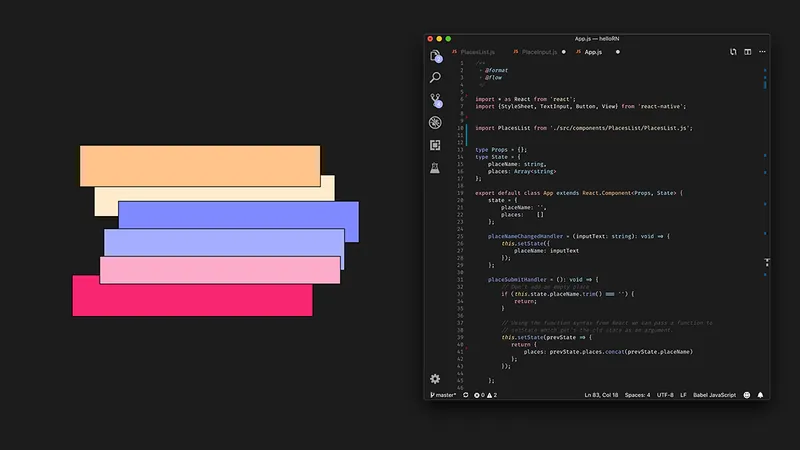The height and width of the screenshot is (450, 800).
Task: Click the Spaces: 4 indentation setting
Action: 637,395
